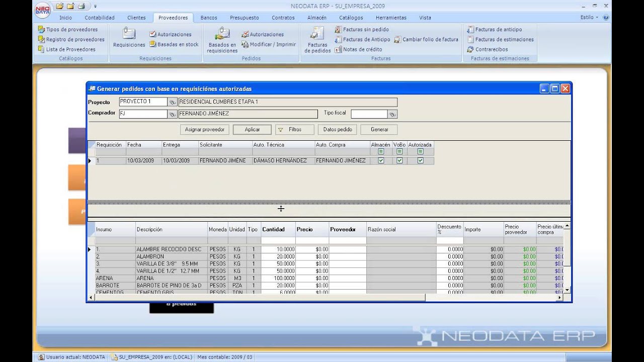Toggle VoBo checkbox for requisición 1
The height and width of the screenshot is (362, 644).
tap(399, 160)
